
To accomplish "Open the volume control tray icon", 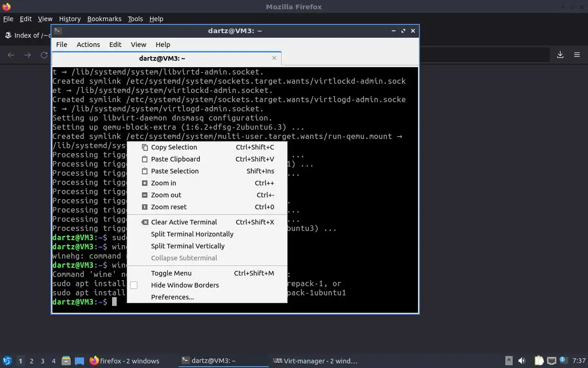I will [x=522, y=361].
